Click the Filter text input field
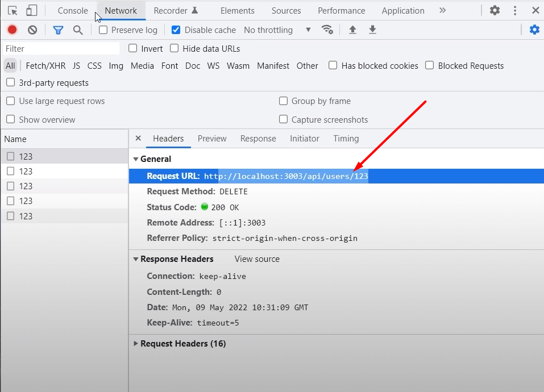544x392 pixels. point(61,49)
